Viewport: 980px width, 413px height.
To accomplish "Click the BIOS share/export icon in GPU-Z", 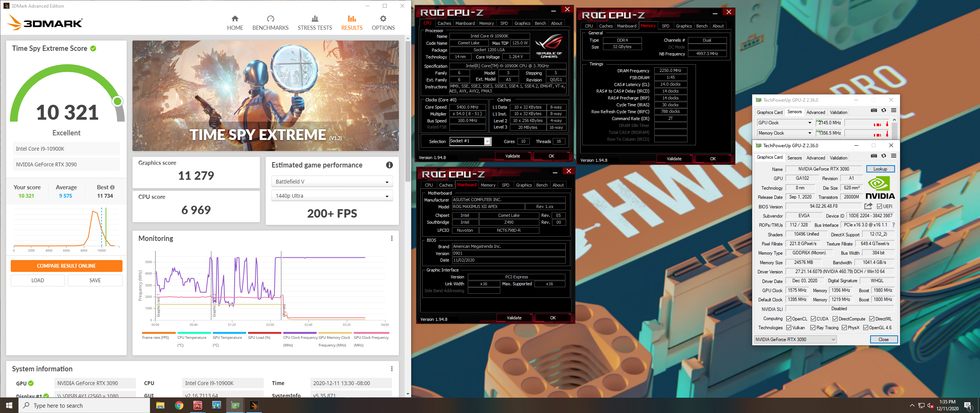I will (868, 206).
